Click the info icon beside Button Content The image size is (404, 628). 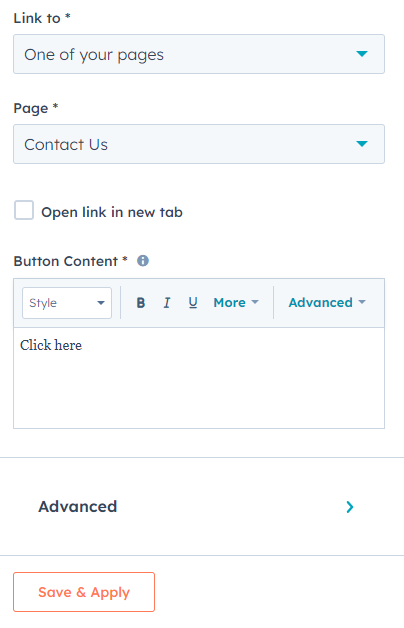click(143, 261)
